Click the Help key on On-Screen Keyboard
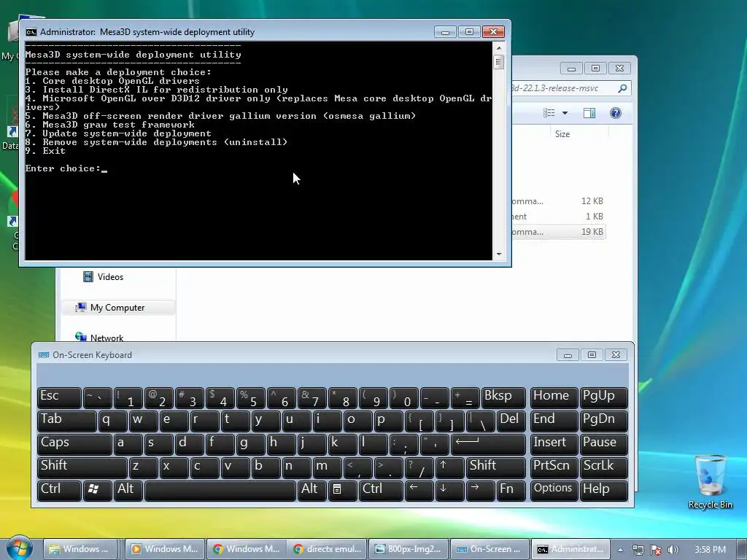Viewport: 747px width, 560px height. coord(603,491)
